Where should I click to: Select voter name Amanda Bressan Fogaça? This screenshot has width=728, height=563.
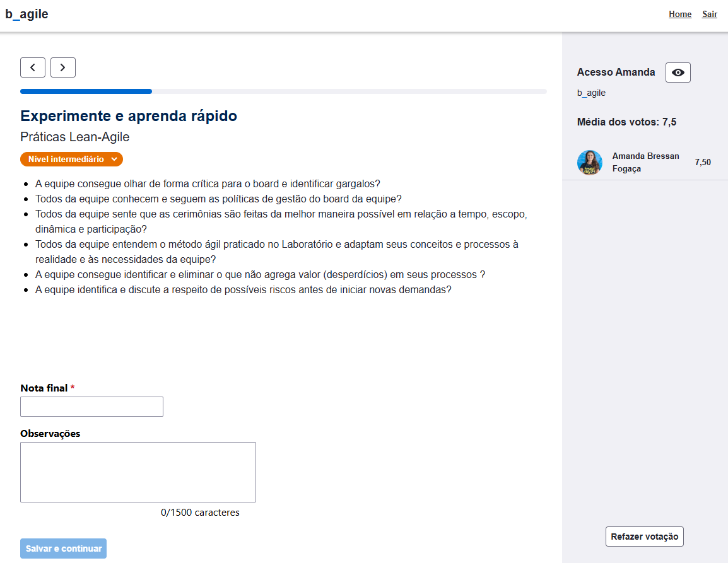coord(645,162)
